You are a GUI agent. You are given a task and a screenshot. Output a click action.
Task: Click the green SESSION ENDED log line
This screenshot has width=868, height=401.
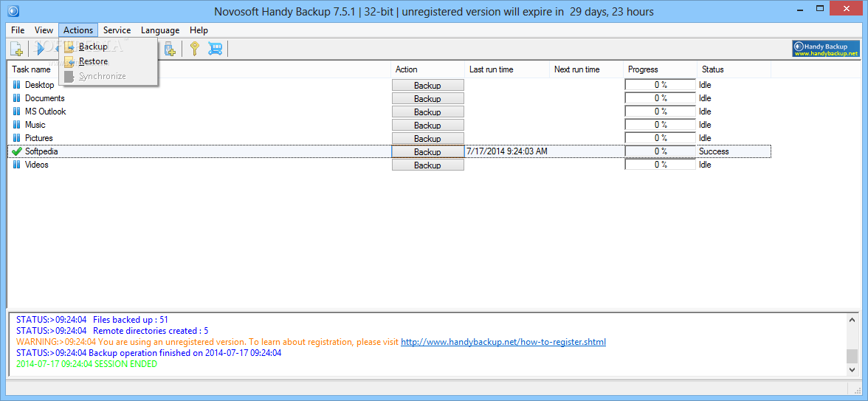tap(86, 364)
